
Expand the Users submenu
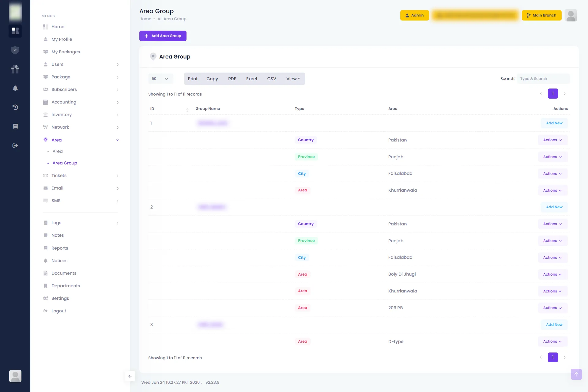click(118, 64)
